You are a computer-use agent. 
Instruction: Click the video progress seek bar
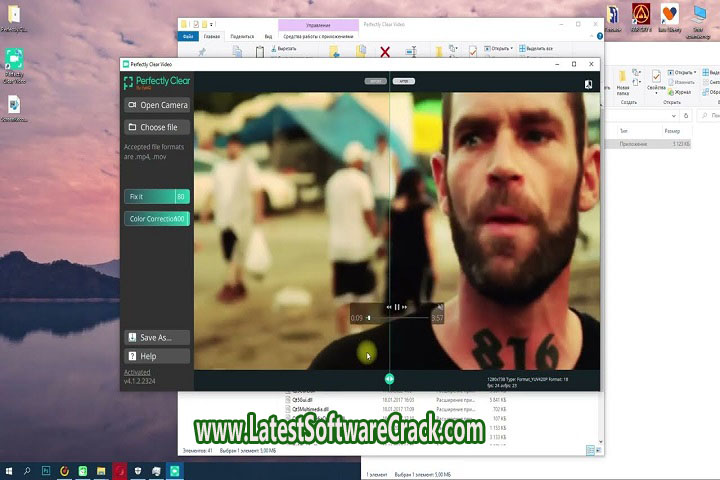[398, 318]
